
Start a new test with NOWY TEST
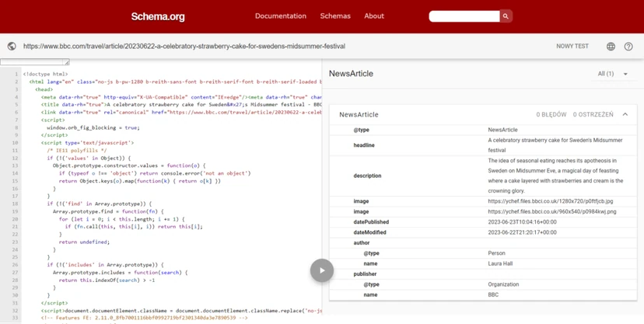click(x=572, y=47)
